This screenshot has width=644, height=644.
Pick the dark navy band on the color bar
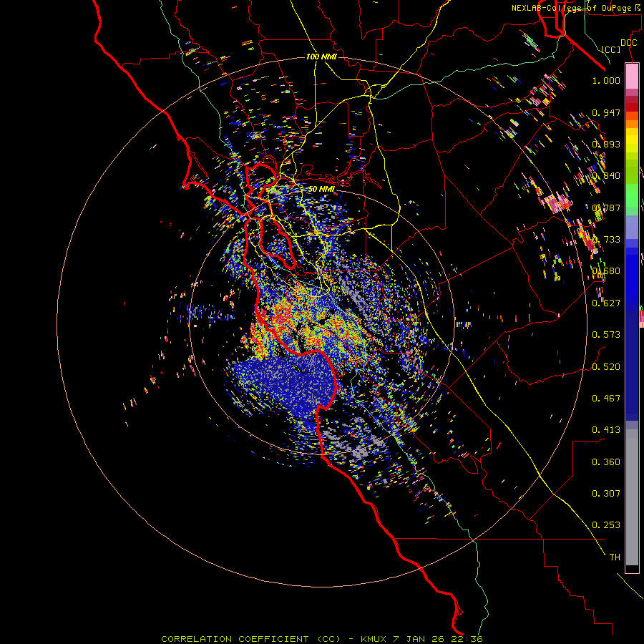(x=632, y=366)
